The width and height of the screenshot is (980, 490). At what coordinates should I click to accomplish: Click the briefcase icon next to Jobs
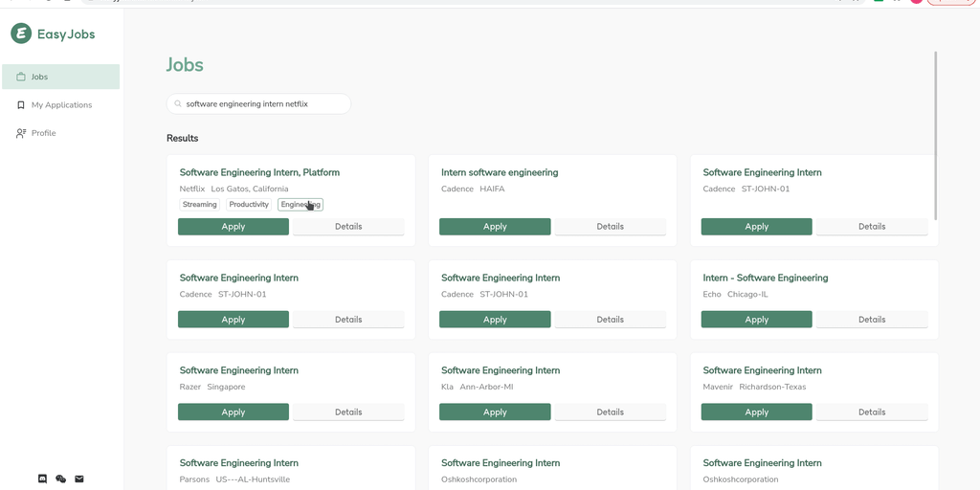click(x=21, y=78)
